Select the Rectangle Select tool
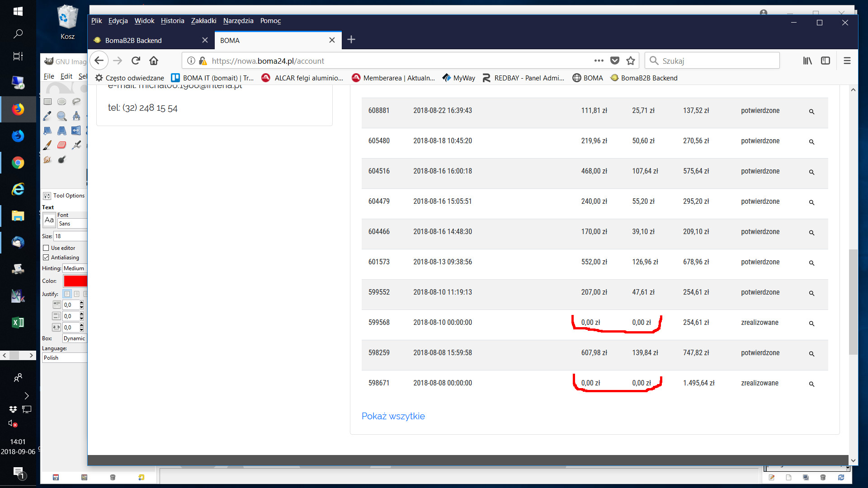The height and width of the screenshot is (488, 868). [47, 102]
